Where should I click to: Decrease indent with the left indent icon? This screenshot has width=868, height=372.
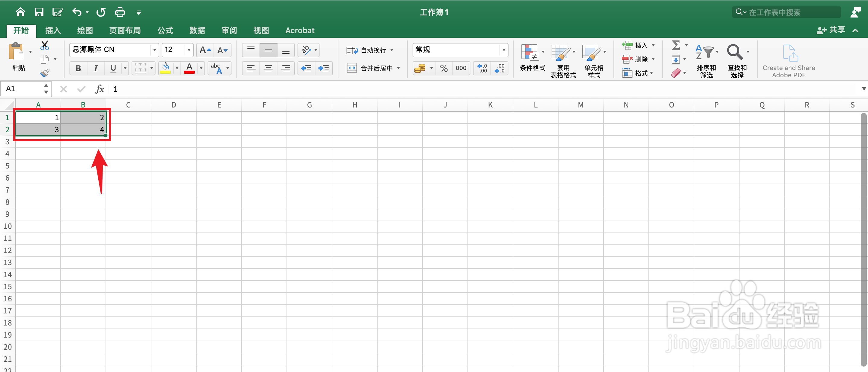click(306, 69)
